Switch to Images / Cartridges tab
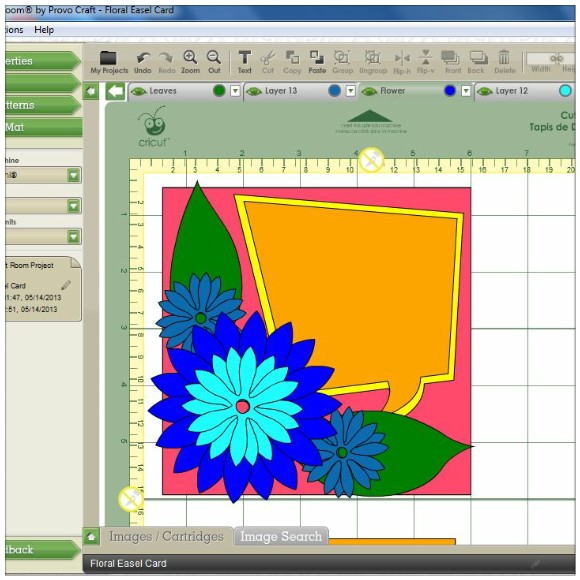This screenshot has width=580, height=580. click(x=166, y=536)
